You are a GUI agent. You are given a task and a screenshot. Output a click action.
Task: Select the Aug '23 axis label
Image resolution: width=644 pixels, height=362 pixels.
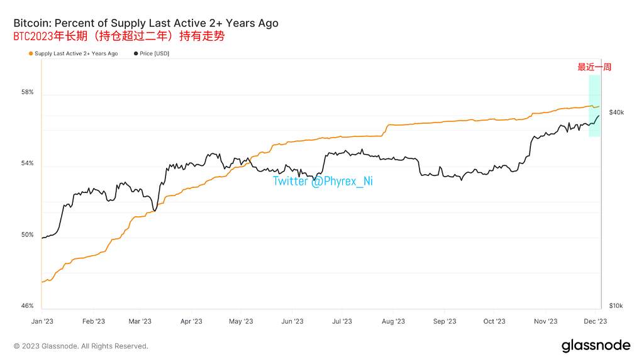pos(393,321)
